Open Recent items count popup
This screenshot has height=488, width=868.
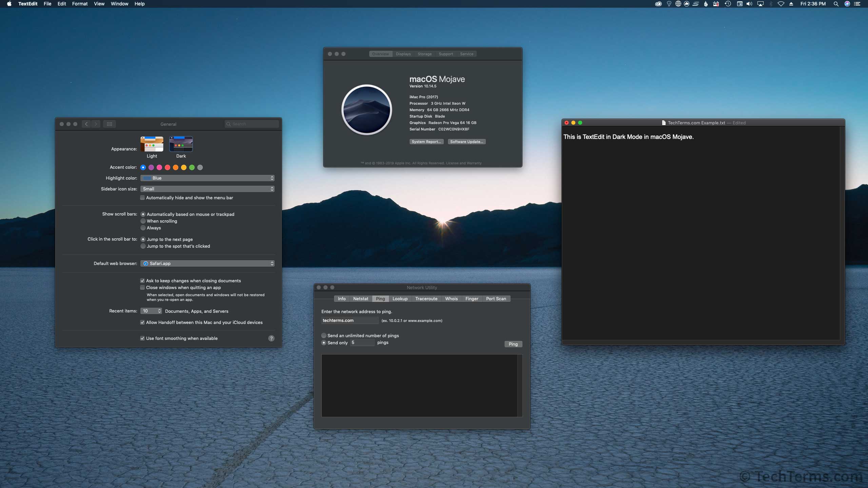click(x=151, y=311)
